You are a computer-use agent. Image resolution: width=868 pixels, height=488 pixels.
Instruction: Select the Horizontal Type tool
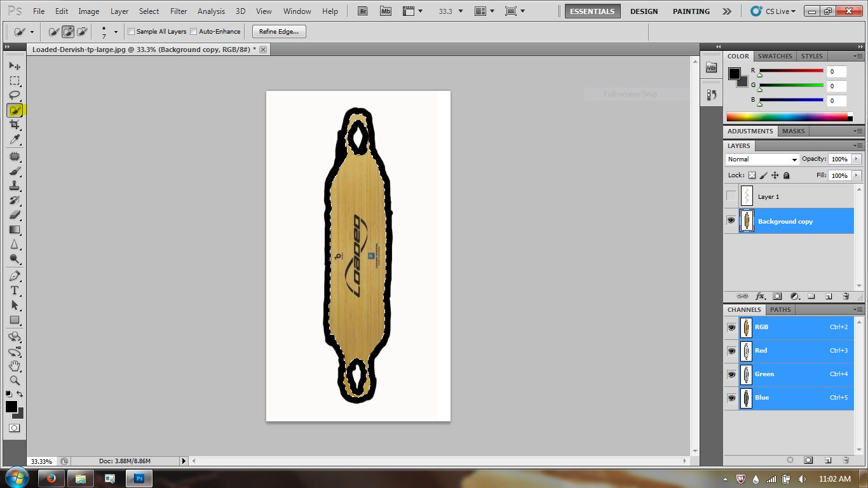(15, 289)
